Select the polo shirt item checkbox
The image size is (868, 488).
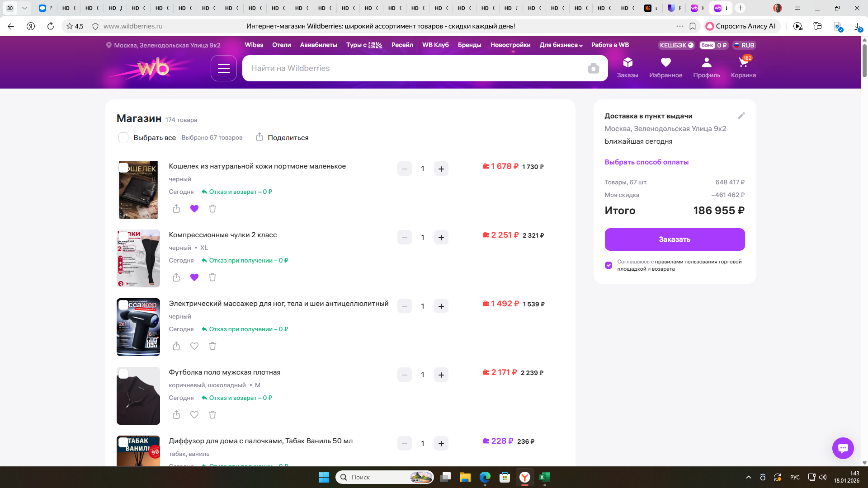[x=123, y=374]
